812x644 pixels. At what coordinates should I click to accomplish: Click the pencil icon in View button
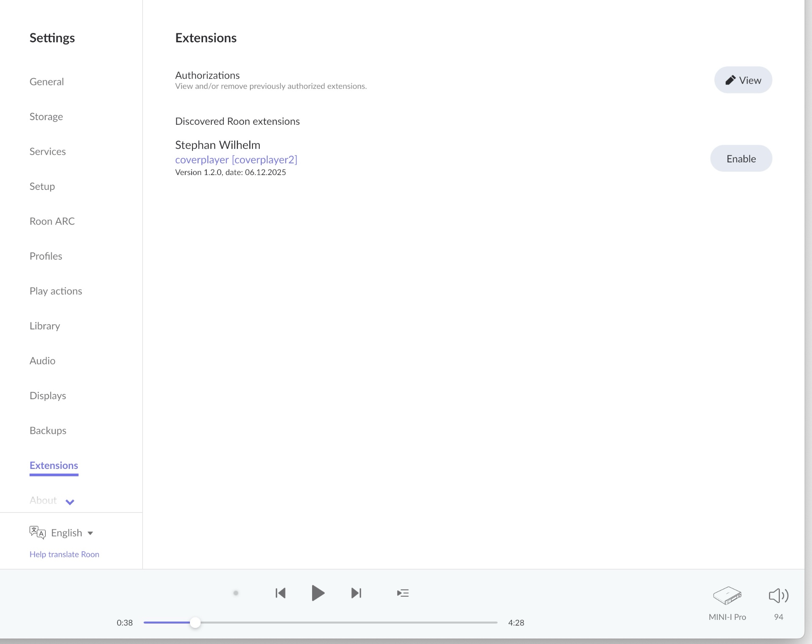tap(730, 80)
